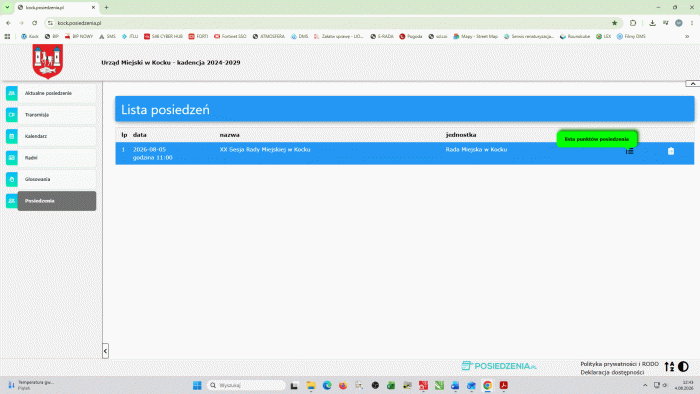Open the LEX bookmark
The image size is (700, 394).
[x=604, y=37]
